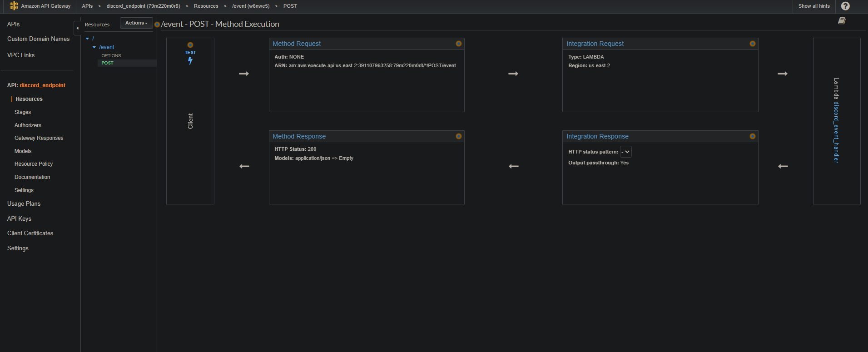The image size is (868, 352).
Task: Click the Method Request ARN text
Action: pyautogui.click(x=365, y=65)
